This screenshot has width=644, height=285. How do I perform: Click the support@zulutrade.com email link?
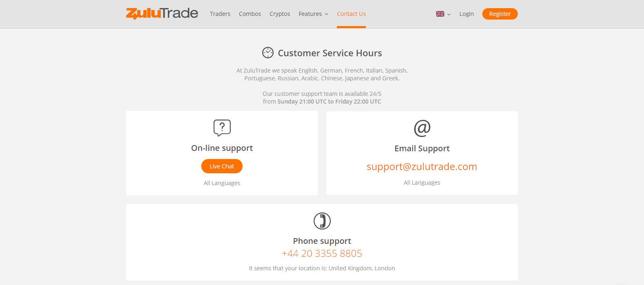click(x=422, y=167)
